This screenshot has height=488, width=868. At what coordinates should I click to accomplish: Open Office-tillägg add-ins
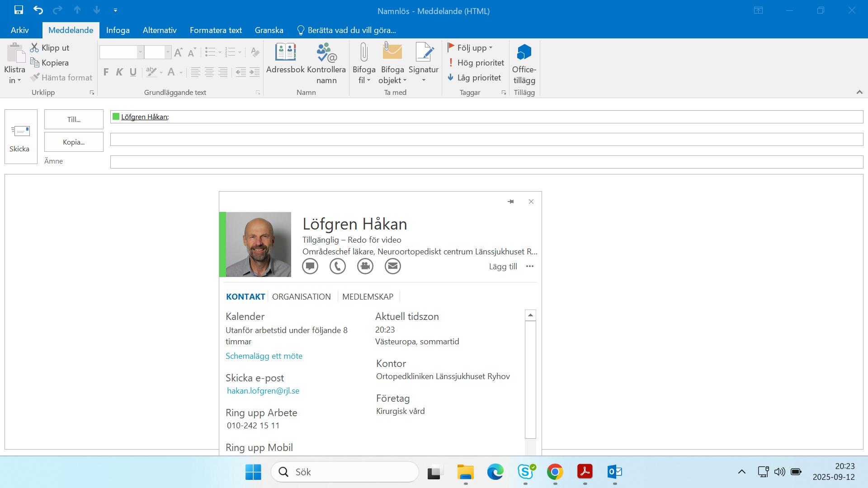[524, 63]
